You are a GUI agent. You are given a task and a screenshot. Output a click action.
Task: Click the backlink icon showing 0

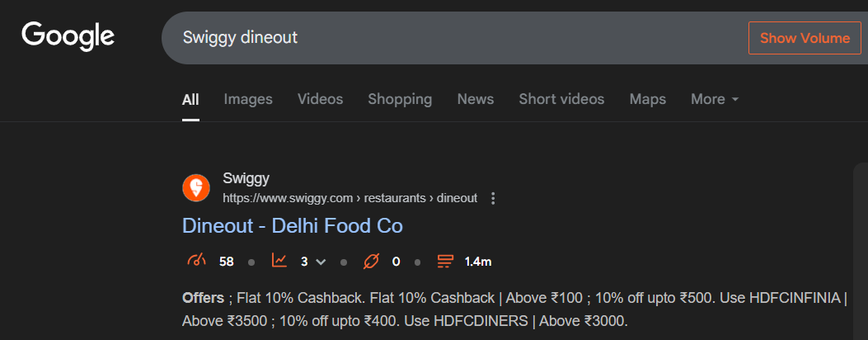pyautogui.click(x=371, y=261)
